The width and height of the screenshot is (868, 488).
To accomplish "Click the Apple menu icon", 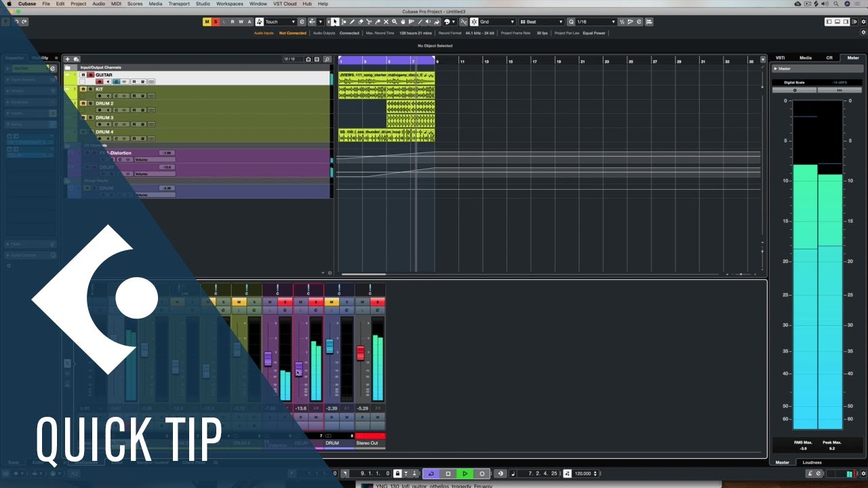I will (x=9, y=3).
